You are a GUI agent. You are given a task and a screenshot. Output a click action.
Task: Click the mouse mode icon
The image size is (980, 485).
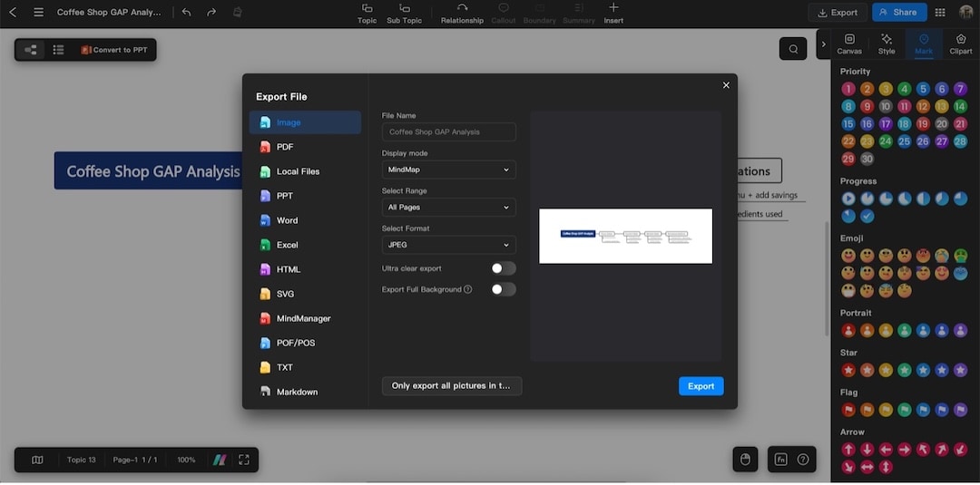(x=745, y=460)
